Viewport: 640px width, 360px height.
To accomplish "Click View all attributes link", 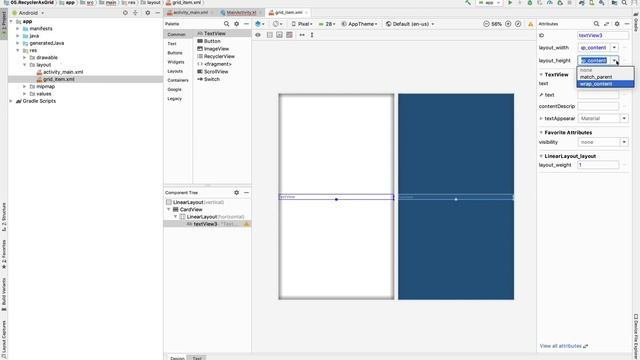I will point(563,346).
